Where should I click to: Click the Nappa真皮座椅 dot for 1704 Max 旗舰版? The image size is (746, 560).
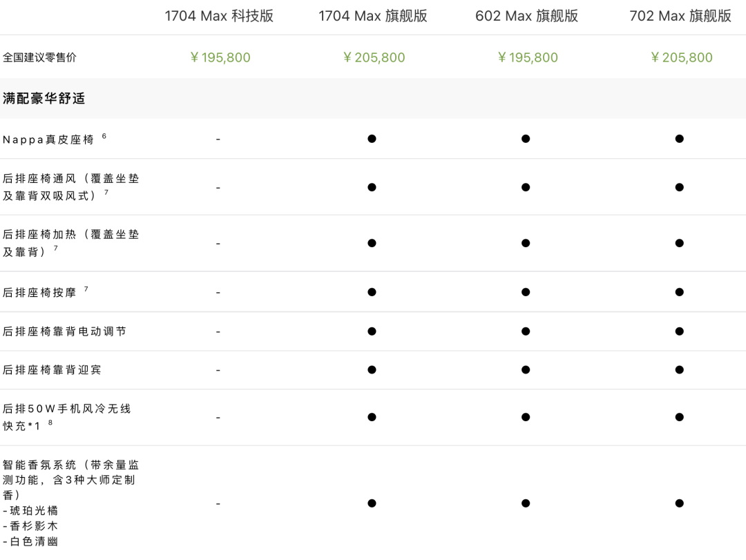(372, 139)
